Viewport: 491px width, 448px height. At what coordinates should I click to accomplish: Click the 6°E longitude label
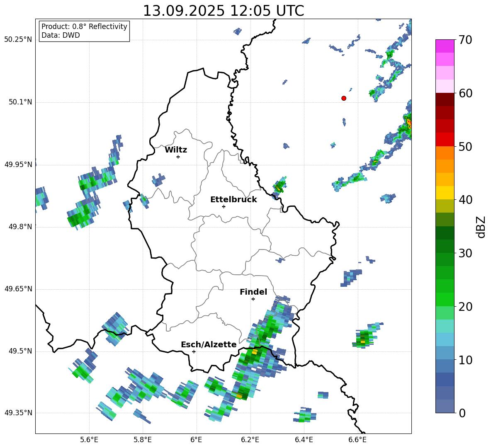pyautogui.click(x=196, y=440)
